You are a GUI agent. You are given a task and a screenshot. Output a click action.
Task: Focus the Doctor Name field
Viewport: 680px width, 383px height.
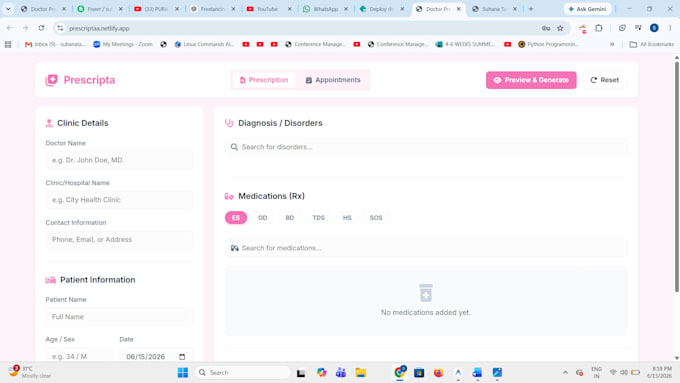[119, 160]
